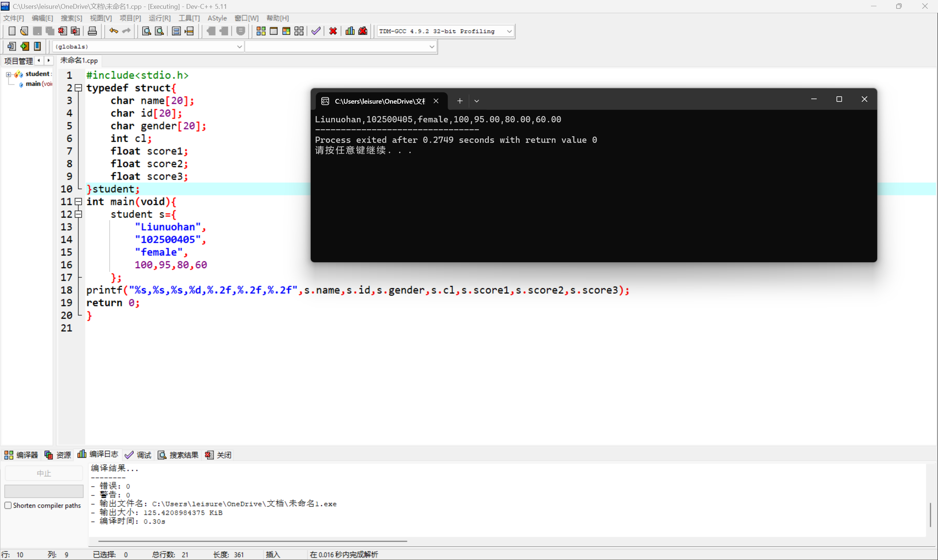Click the 中止 button
The image size is (938, 560).
[44, 472]
